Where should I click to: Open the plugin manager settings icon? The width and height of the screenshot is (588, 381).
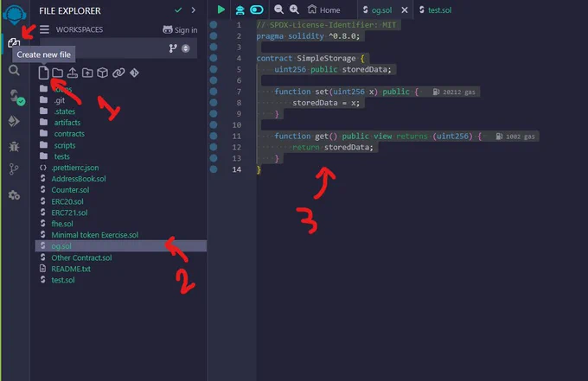[14, 194]
